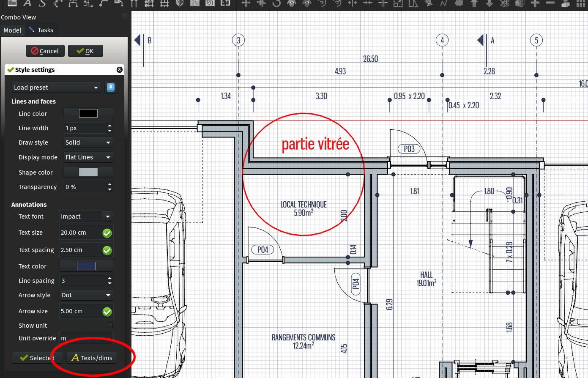Open the Text font dropdown showing Impact

click(86, 216)
